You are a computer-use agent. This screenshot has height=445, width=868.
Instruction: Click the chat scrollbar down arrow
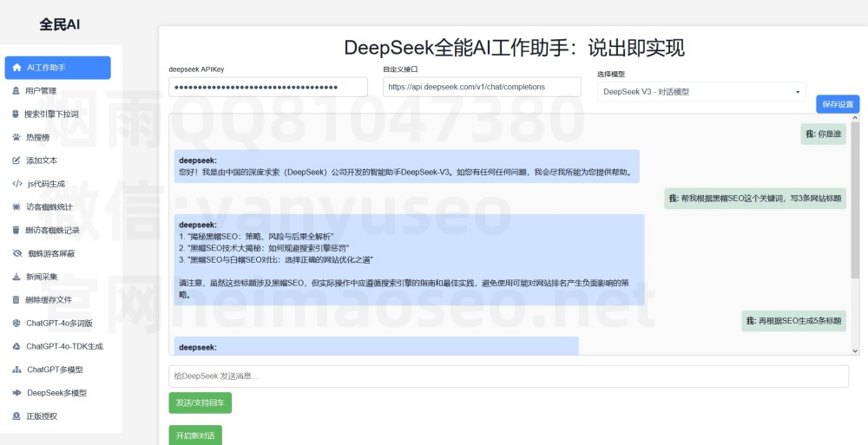(855, 350)
